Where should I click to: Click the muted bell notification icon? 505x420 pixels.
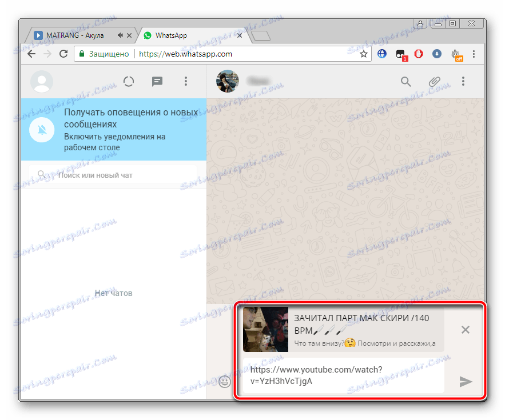[x=42, y=130]
